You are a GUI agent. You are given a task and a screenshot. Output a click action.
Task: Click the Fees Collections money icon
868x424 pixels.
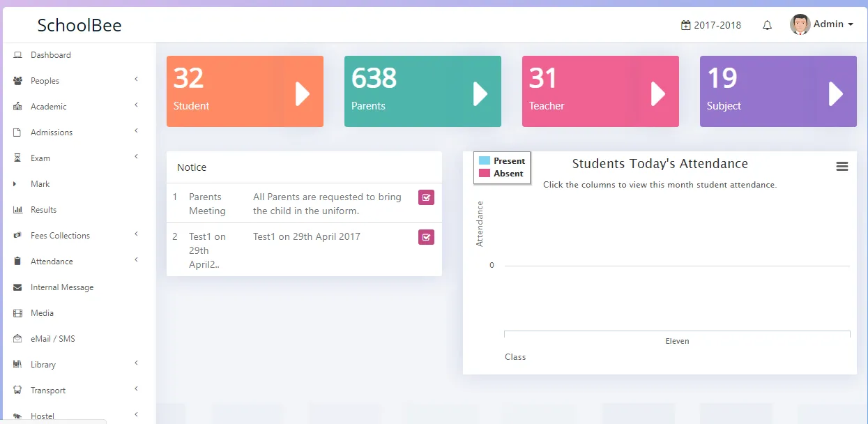coord(18,236)
